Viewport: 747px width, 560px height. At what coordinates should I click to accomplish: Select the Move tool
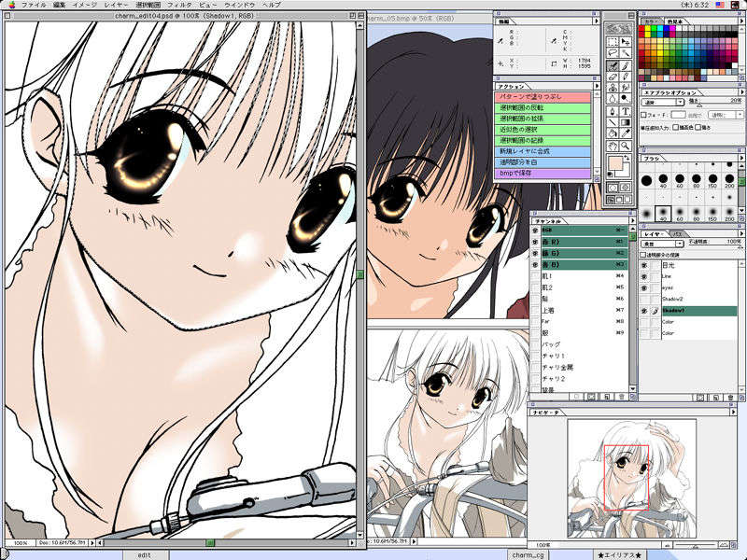(626, 42)
